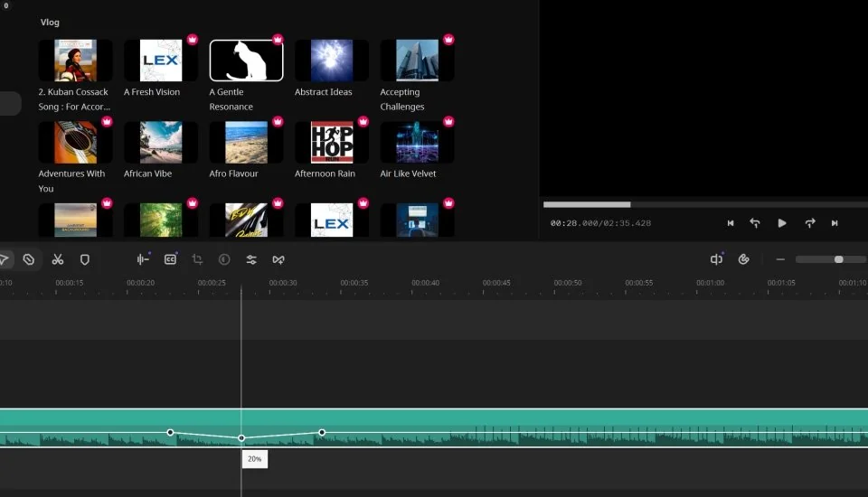Step forward one frame
This screenshot has height=497, width=868.
pyautogui.click(x=810, y=223)
